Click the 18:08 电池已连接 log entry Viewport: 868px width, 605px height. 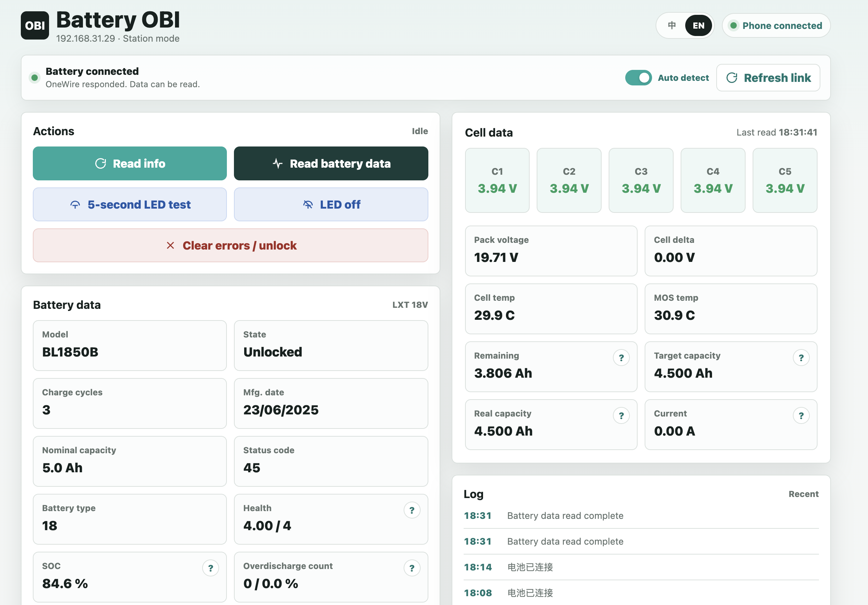pyautogui.click(x=641, y=593)
